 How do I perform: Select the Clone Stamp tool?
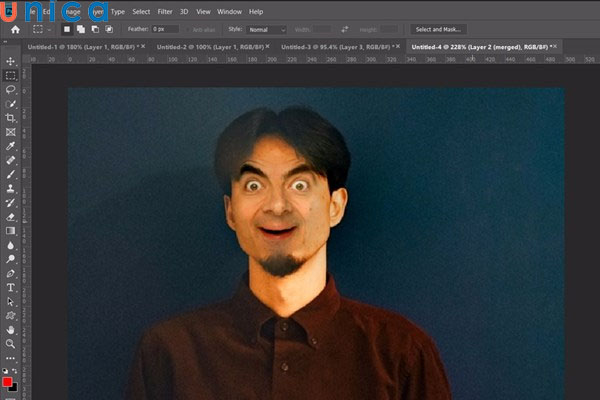click(10, 188)
